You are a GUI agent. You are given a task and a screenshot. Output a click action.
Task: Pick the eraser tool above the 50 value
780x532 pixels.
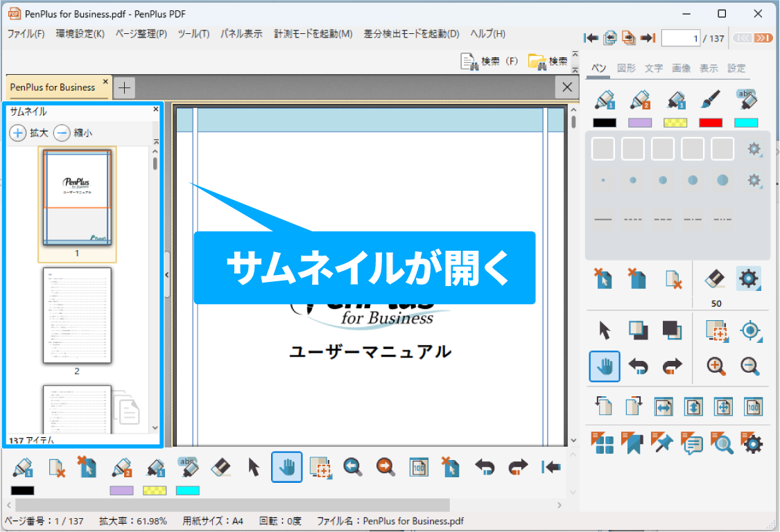(x=715, y=279)
